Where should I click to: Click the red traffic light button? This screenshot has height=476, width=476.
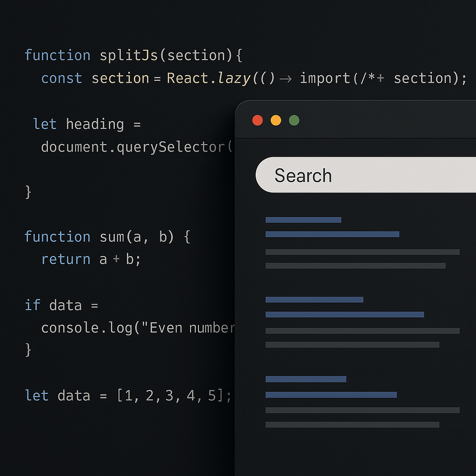coord(258,120)
